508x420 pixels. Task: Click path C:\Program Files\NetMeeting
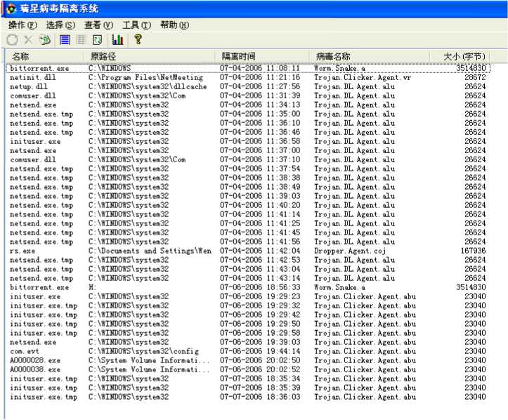coord(145,77)
